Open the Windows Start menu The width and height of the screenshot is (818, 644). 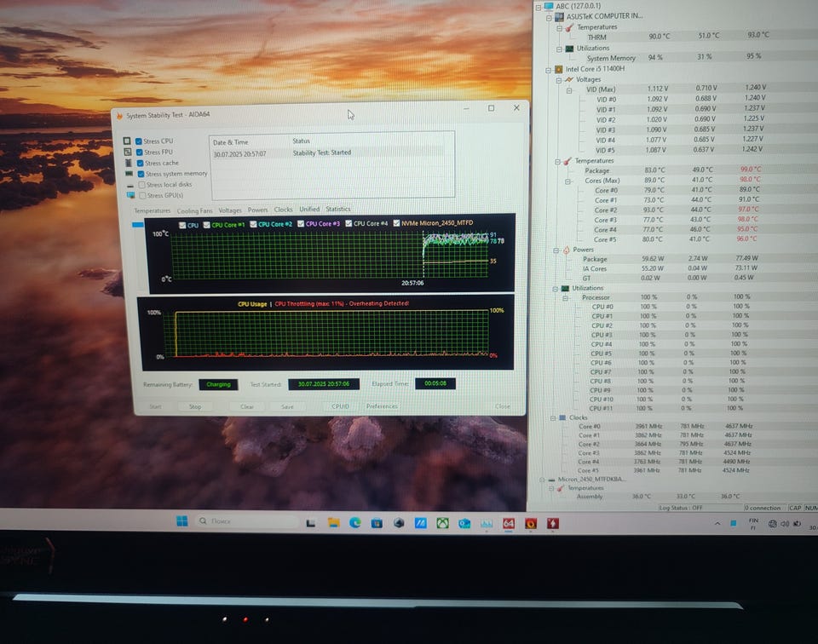click(182, 521)
